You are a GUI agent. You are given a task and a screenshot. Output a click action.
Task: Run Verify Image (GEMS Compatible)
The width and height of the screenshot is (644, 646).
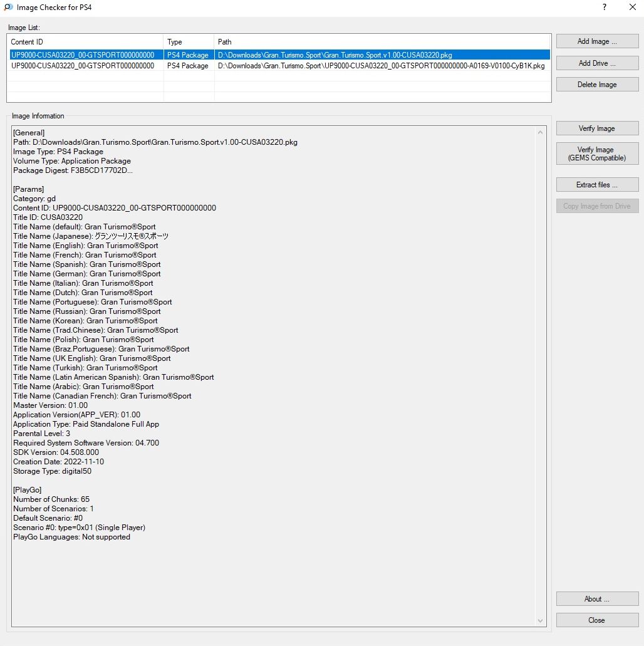click(597, 154)
